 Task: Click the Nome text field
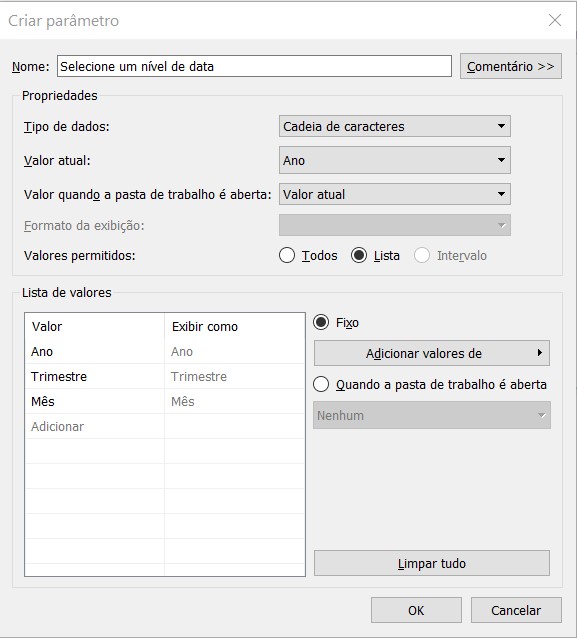254,66
